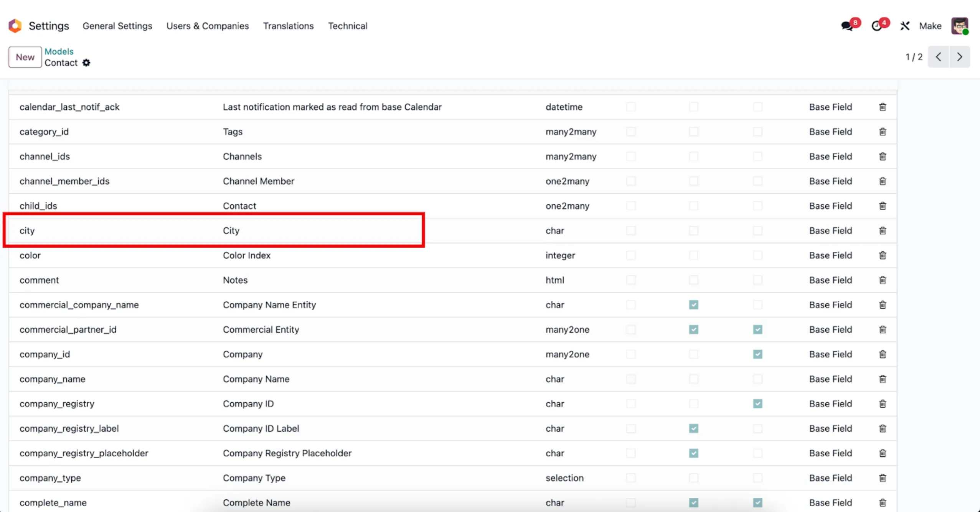Open the Technical menu

348,26
